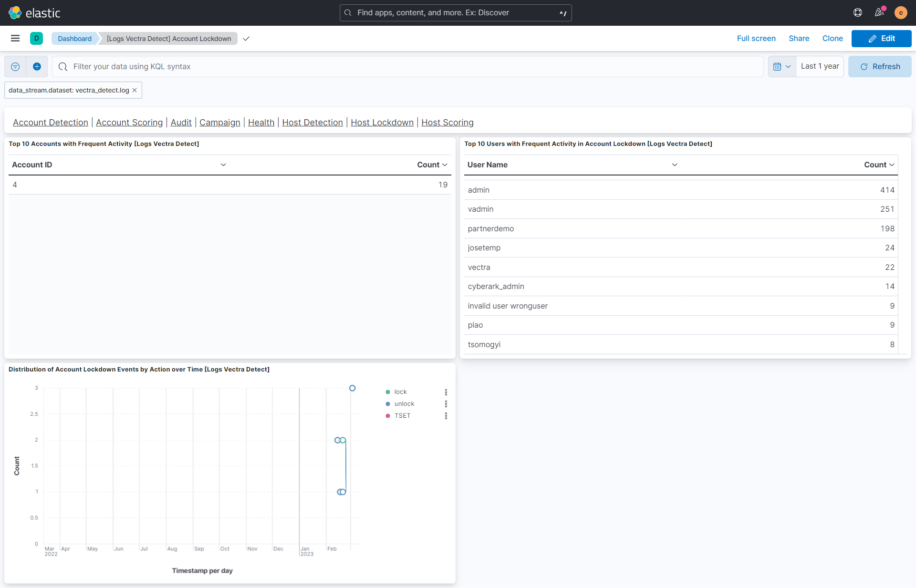
Task: Open the help menu lifebuoy icon
Action: [858, 13]
